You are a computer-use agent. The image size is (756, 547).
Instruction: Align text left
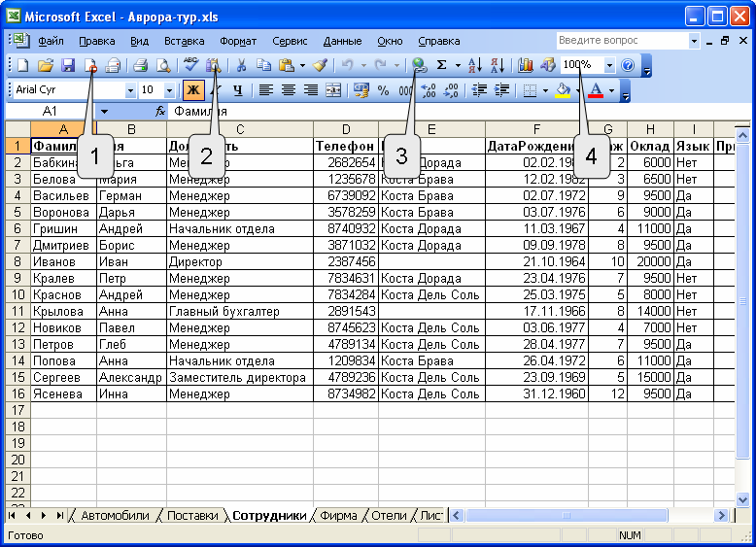(x=265, y=90)
